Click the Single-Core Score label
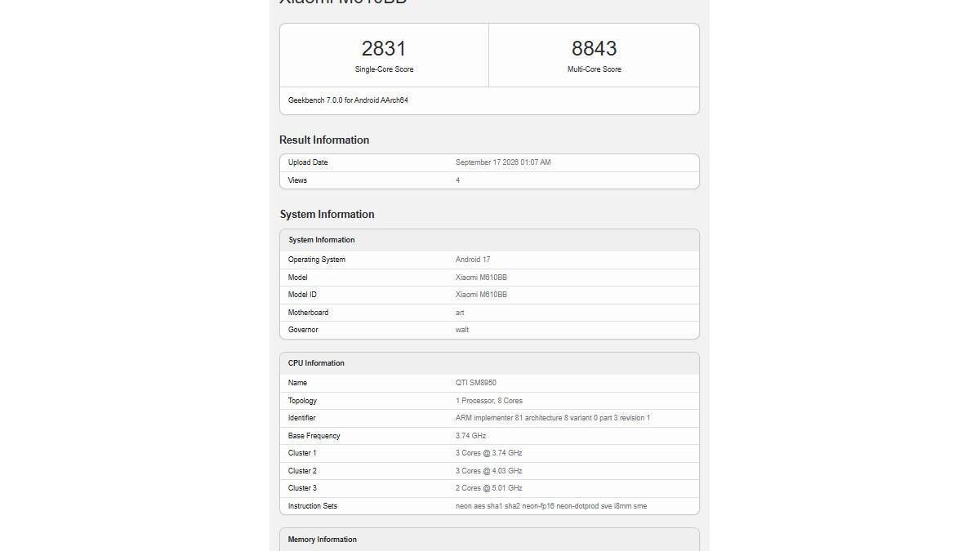Image resolution: width=980 pixels, height=551 pixels. [x=384, y=69]
